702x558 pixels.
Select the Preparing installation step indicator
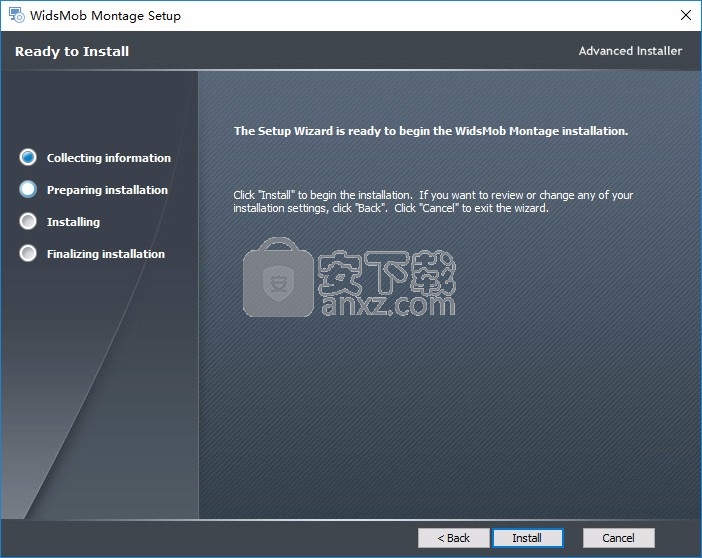point(28,189)
